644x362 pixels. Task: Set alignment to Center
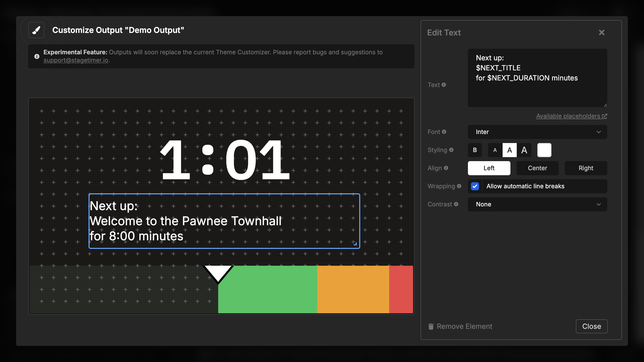pos(537,168)
